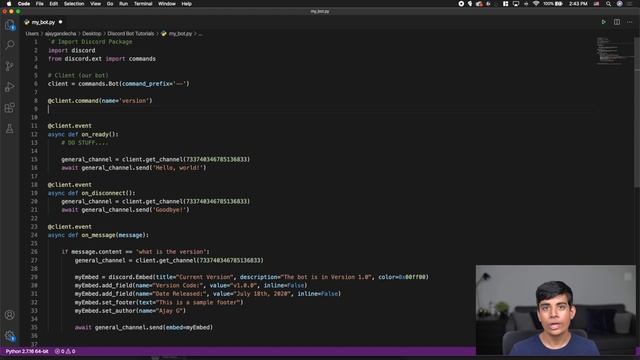Open the Terminal menu
This screenshot has width=640, height=360.
pyautogui.click(x=143, y=4)
